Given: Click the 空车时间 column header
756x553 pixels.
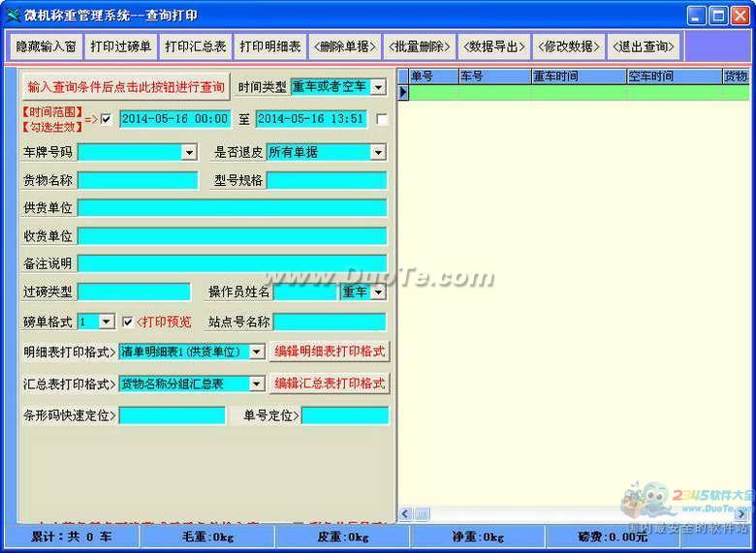Looking at the screenshot, I should [674, 77].
